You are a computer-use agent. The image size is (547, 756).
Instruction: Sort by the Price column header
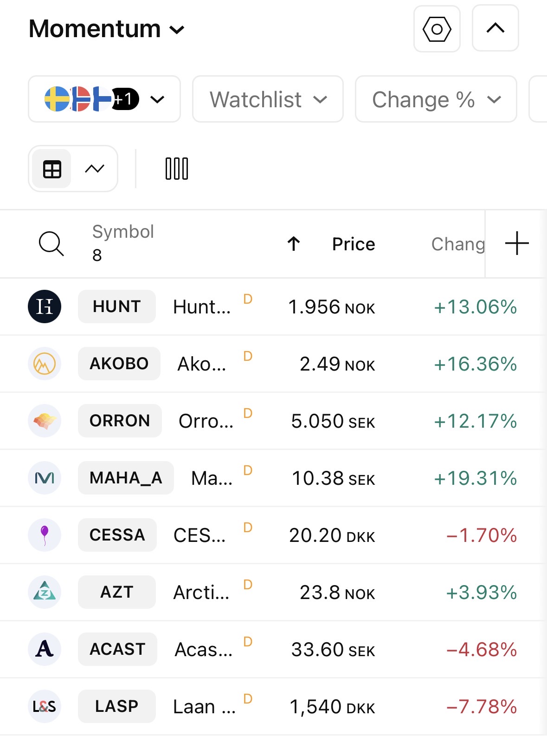click(354, 244)
